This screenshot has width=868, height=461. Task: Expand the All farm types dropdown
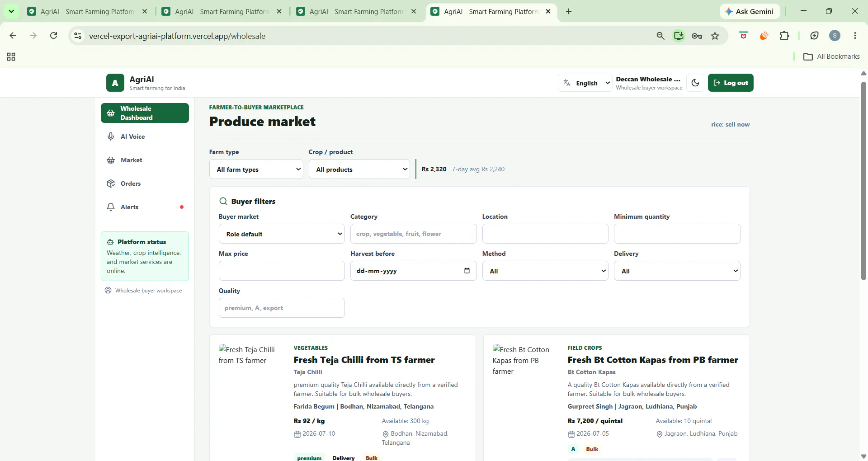[256, 169]
